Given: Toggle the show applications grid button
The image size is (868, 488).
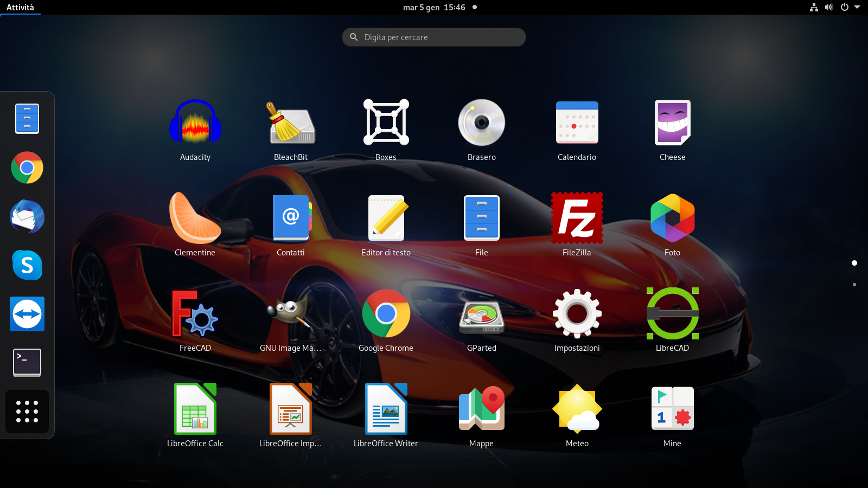Looking at the screenshot, I should pos(27,412).
